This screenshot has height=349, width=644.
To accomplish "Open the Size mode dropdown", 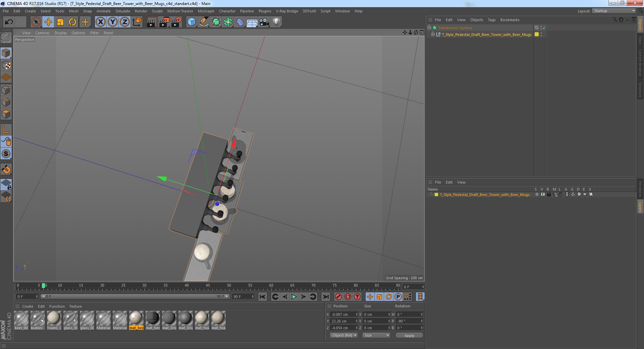I will click(376, 335).
